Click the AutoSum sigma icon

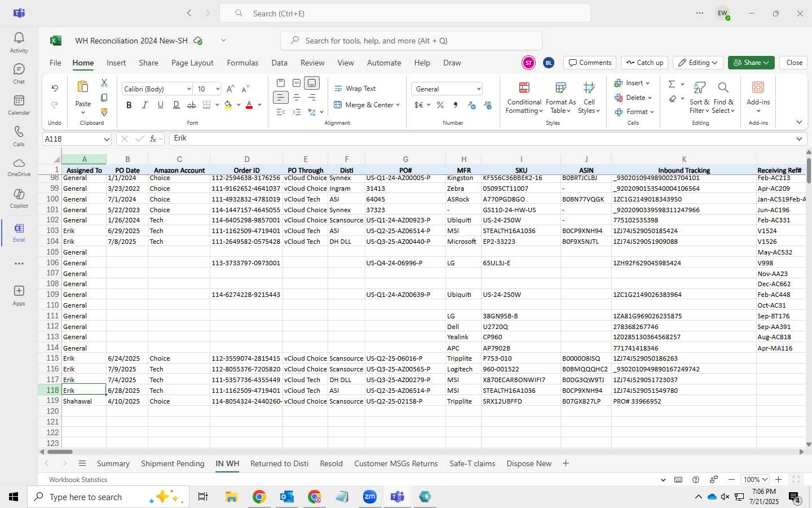(x=672, y=84)
